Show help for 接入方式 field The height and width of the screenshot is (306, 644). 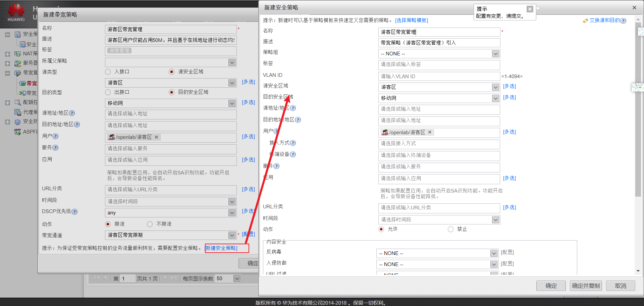293,143
